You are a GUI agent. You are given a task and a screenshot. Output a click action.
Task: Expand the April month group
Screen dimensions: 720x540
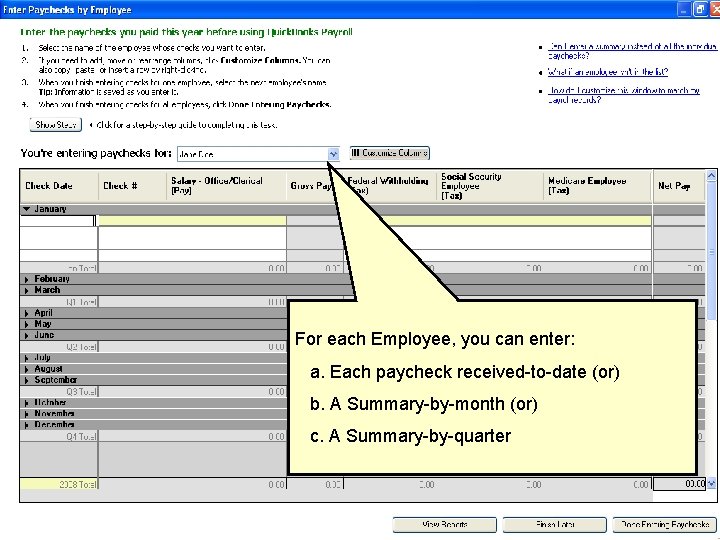click(x=27, y=313)
